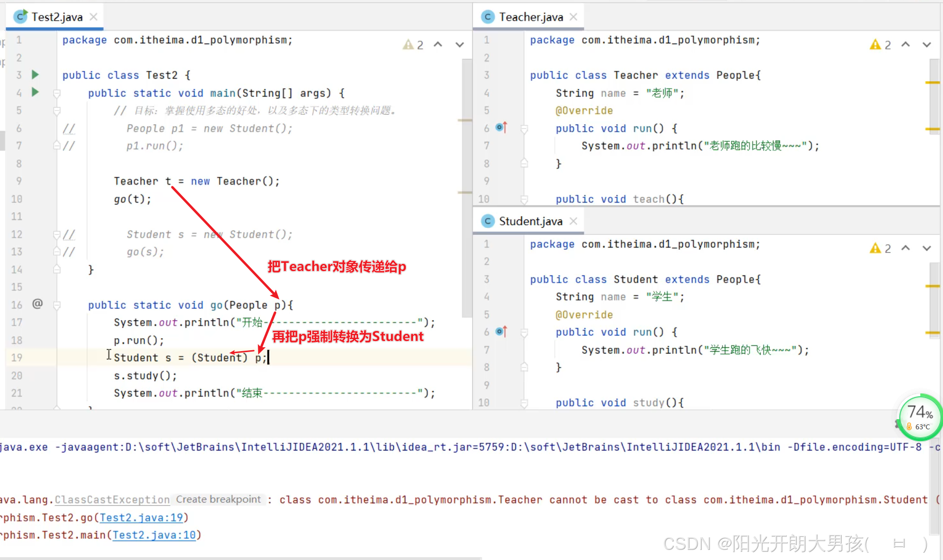Click warning icon in Test2.java editor
The width and height of the screenshot is (943, 560).
(x=408, y=45)
